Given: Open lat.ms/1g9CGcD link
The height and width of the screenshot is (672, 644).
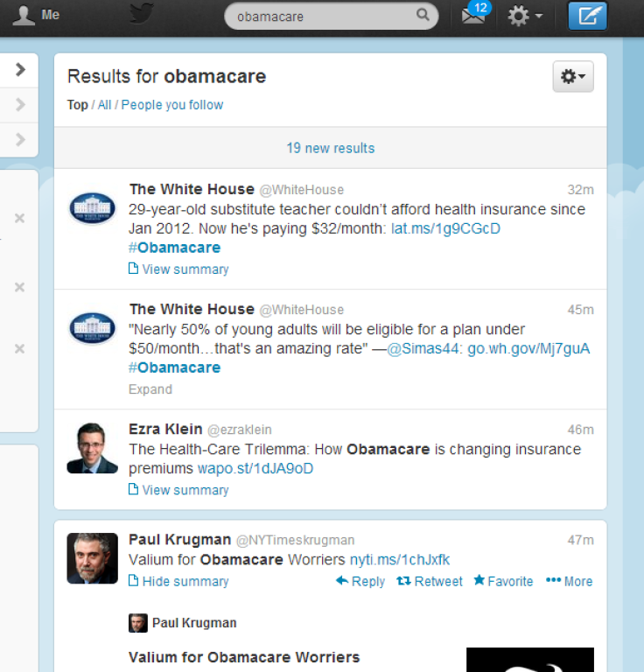Looking at the screenshot, I should pyautogui.click(x=445, y=228).
